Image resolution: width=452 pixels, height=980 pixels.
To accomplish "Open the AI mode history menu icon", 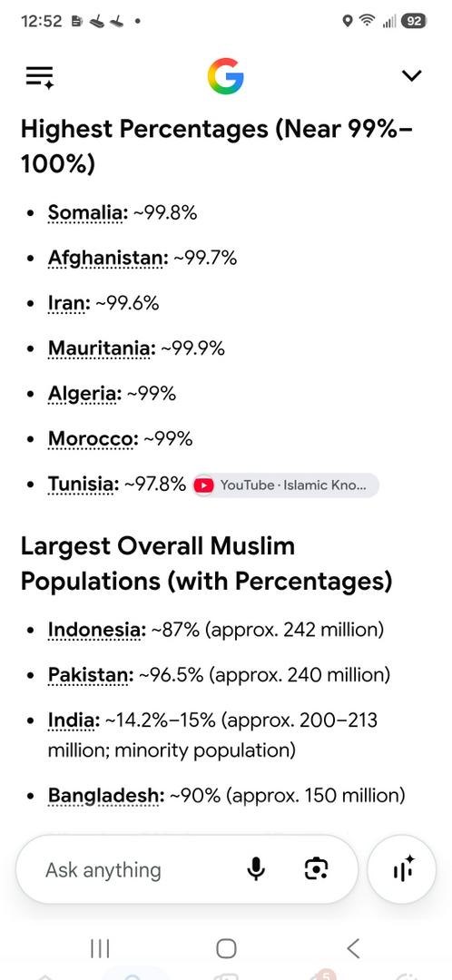I will click(x=39, y=77).
